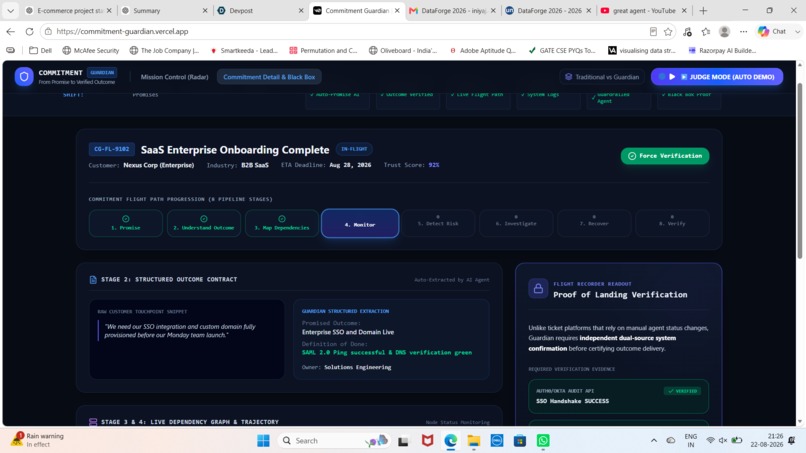Open the tab search dropdown arrow
The width and height of the screenshot is (806, 453).
[10, 10]
